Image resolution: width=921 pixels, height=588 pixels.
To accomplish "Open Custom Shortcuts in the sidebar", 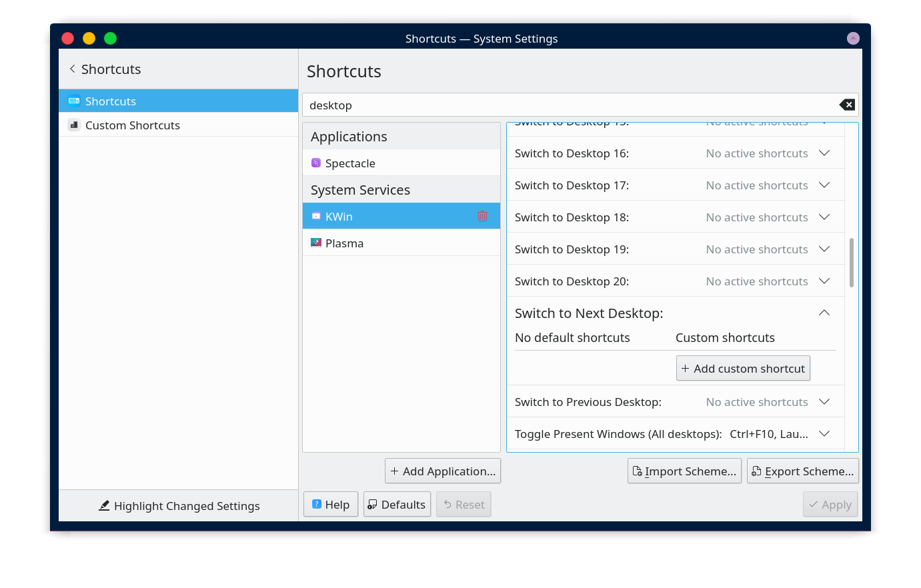I will [133, 125].
